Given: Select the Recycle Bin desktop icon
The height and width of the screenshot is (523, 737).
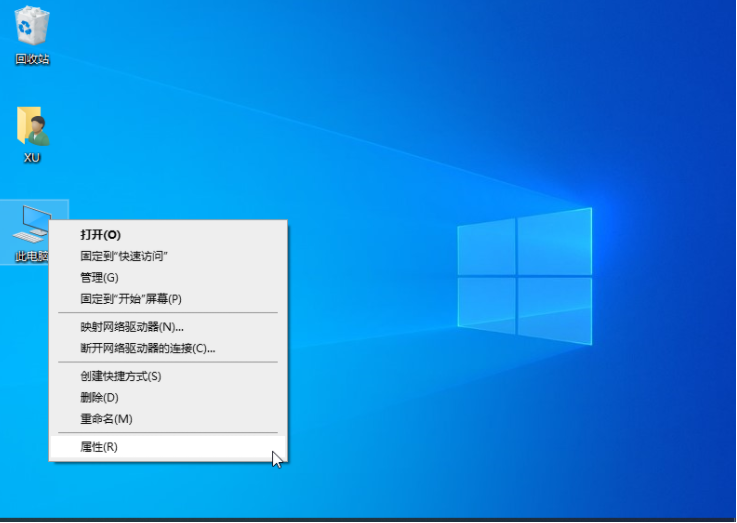Looking at the screenshot, I should [x=32, y=26].
